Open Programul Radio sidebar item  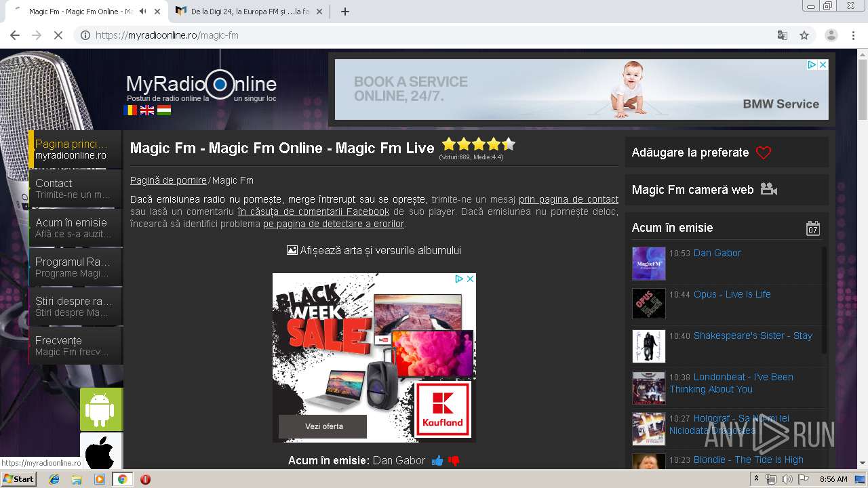tap(75, 267)
